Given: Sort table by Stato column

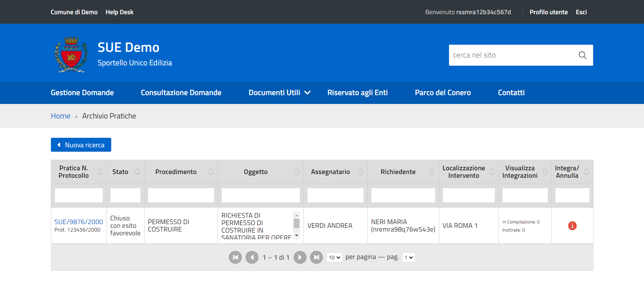Looking at the screenshot, I should [137, 172].
